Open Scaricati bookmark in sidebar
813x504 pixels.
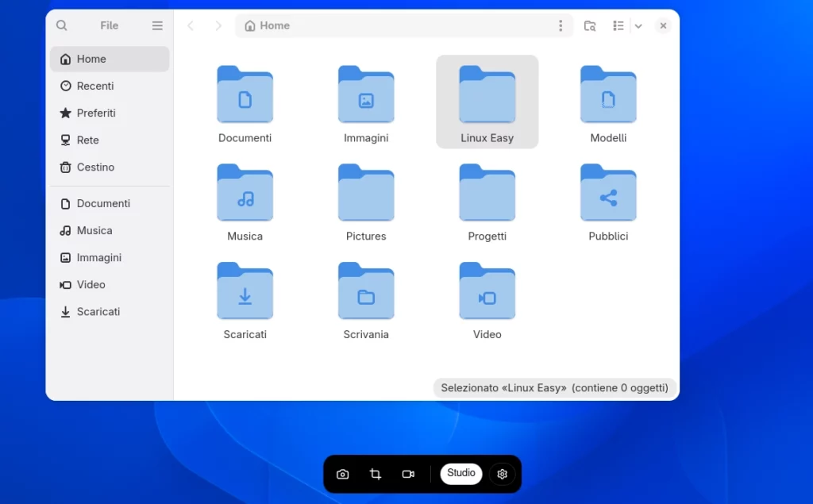tap(110, 312)
